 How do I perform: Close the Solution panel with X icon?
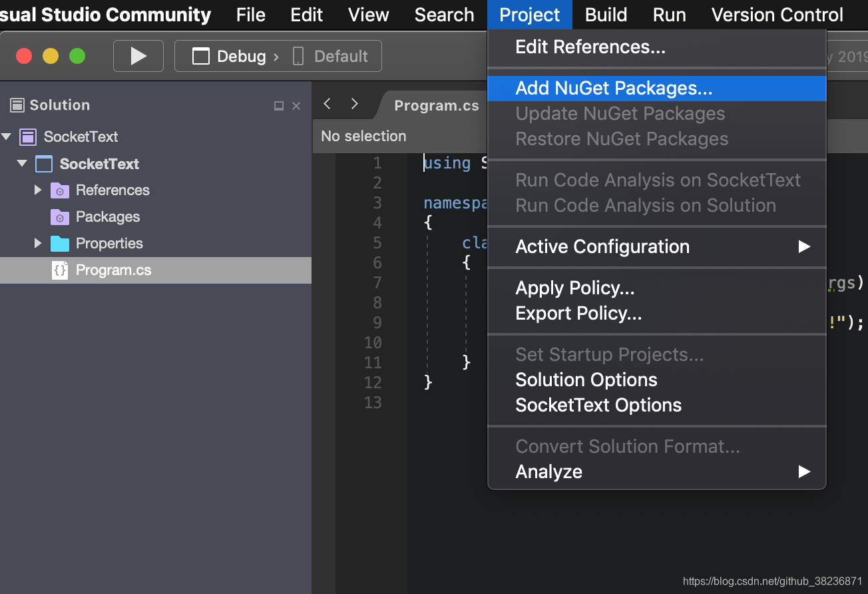click(x=296, y=106)
